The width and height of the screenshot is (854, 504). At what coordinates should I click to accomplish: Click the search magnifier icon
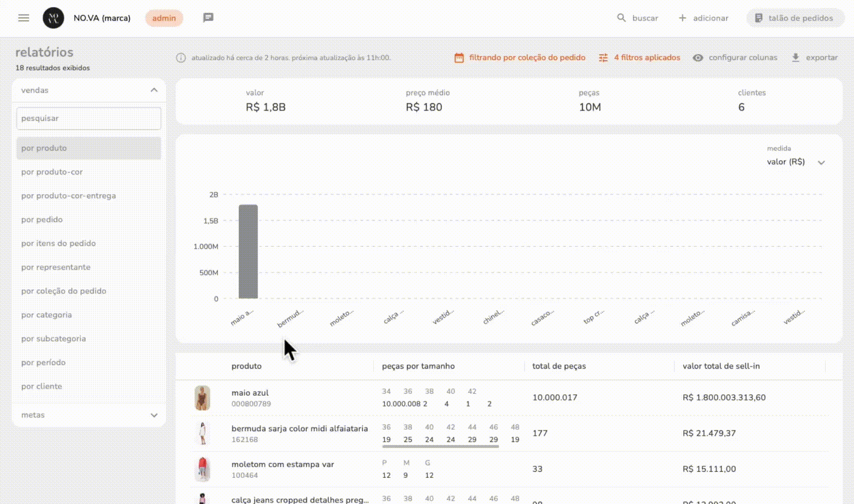(621, 18)
